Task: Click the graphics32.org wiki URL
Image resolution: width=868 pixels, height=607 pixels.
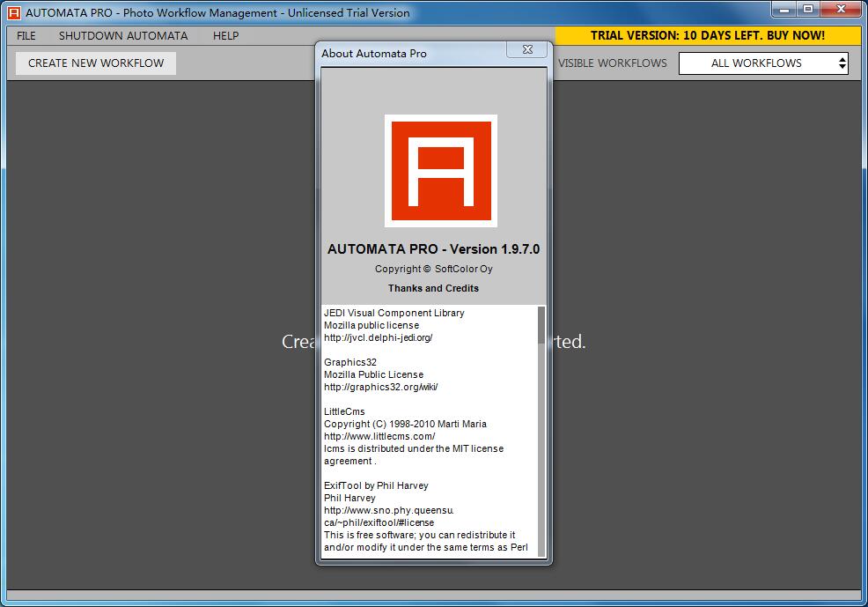Action: 380,387
